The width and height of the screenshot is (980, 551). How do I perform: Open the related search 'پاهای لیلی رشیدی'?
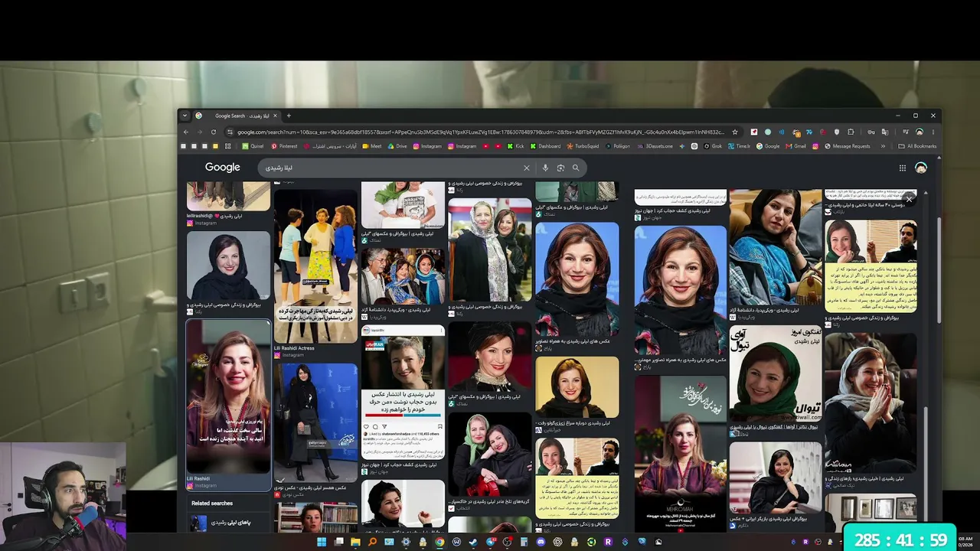click(x=230, y=523)
